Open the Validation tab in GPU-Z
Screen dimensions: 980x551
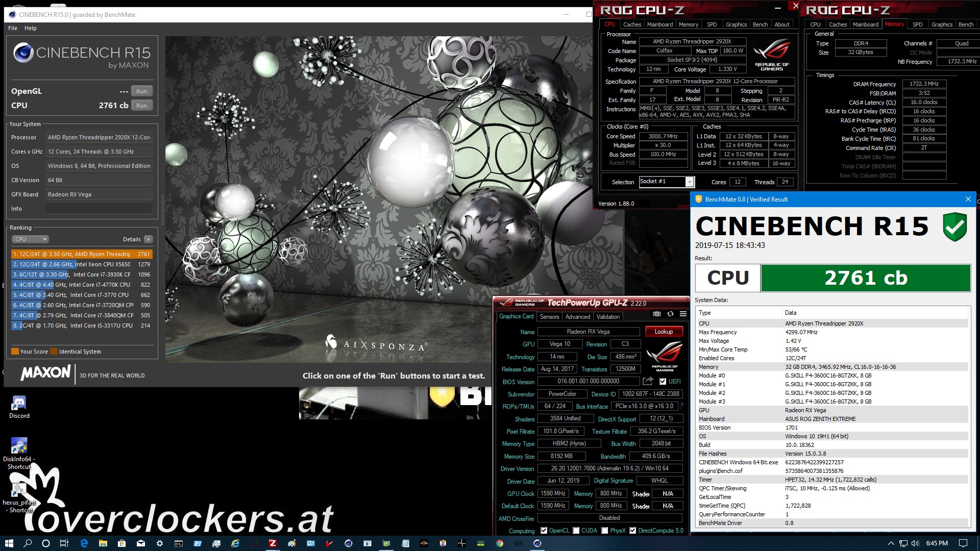[608, 317]
